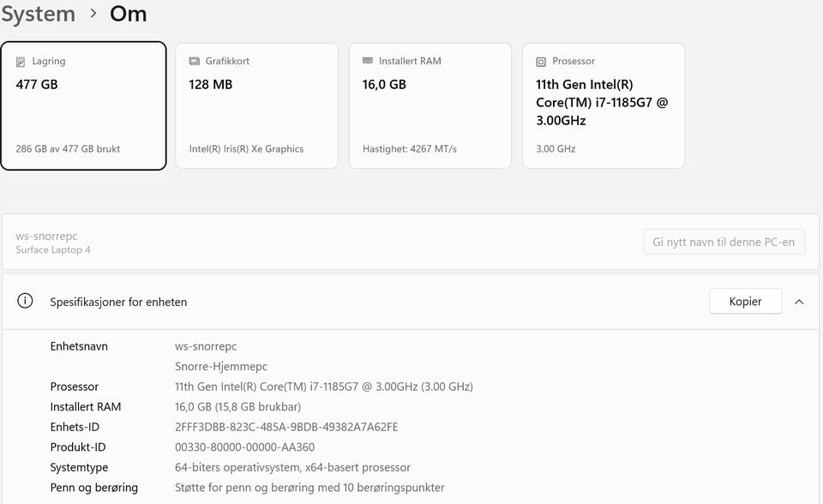Click the ws-snorrepc value beside Enhetsnavn

tap(206, 346)
